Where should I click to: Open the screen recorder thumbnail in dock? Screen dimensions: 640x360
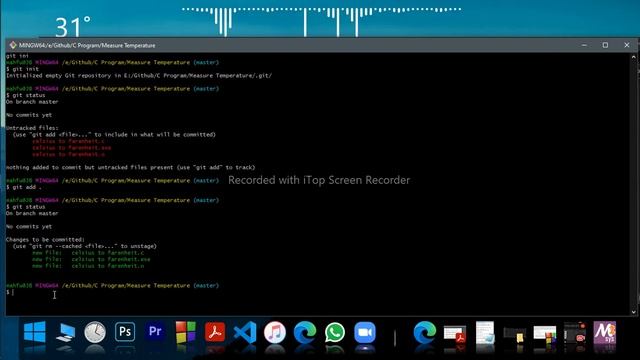click(575, 333)
